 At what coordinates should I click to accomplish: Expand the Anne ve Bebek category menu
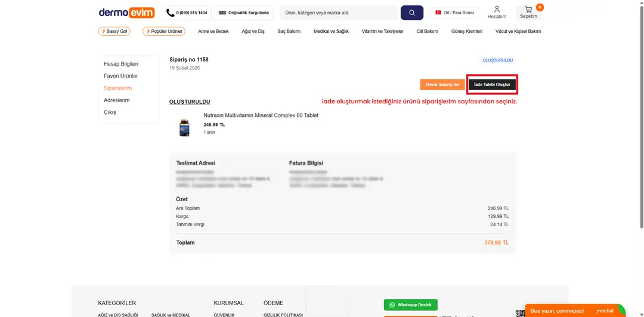click(x=213, y=31)
